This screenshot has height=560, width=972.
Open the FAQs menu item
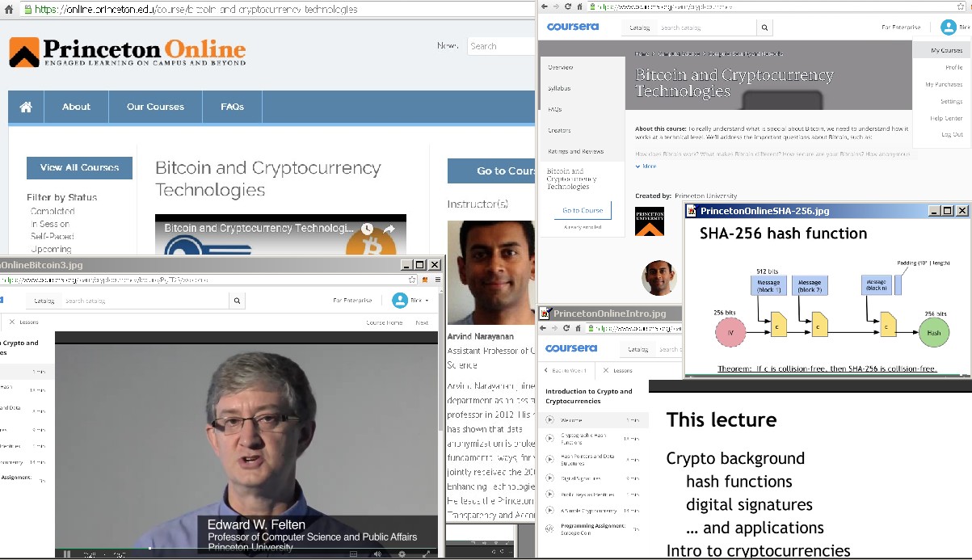[232, 107]
